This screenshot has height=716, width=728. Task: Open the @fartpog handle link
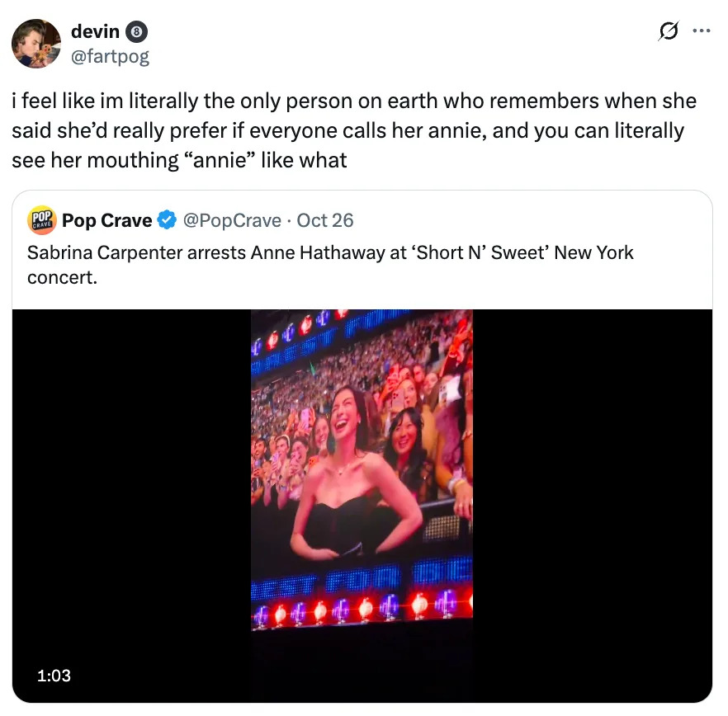point(110,56)
